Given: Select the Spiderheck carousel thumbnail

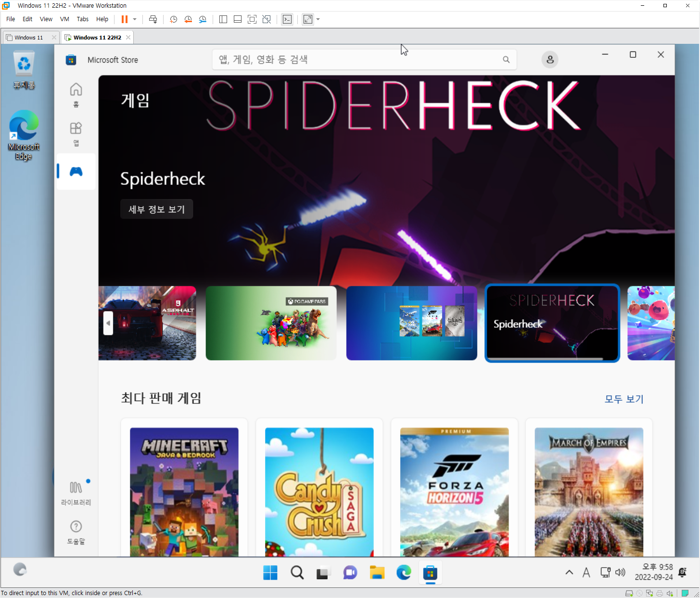Looking at the screenshot, I should click(x=552, y=323).
